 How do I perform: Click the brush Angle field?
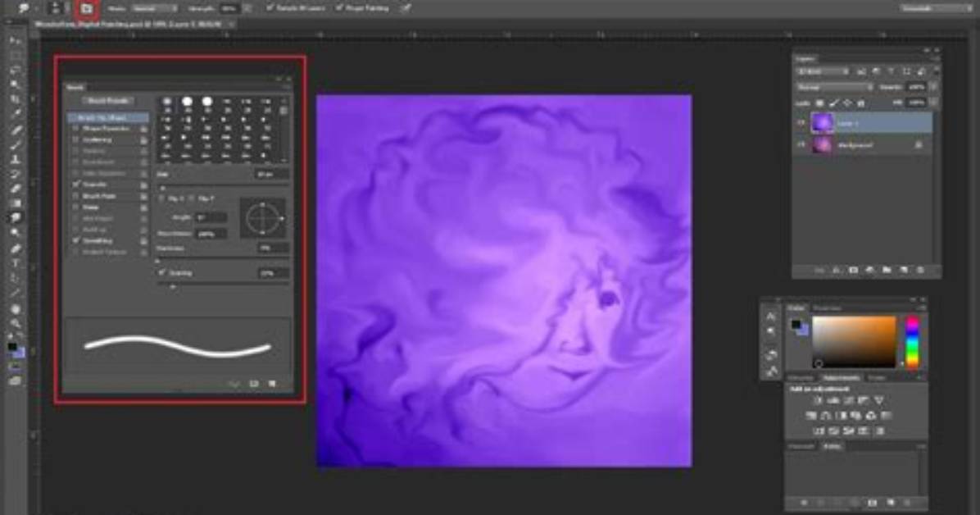click(211, 218)
